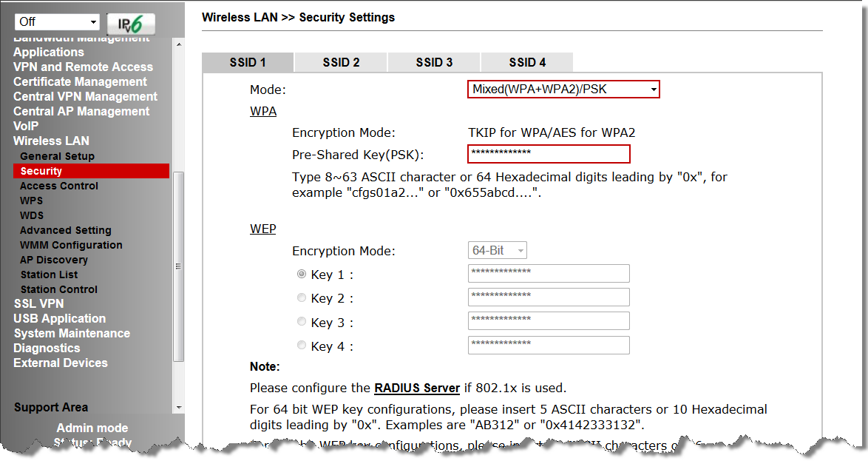Image resolution: width=868 pixels, height=461 pixels.
Task: Click the Pre-Shared Key input field
Action: click(549, 154)
